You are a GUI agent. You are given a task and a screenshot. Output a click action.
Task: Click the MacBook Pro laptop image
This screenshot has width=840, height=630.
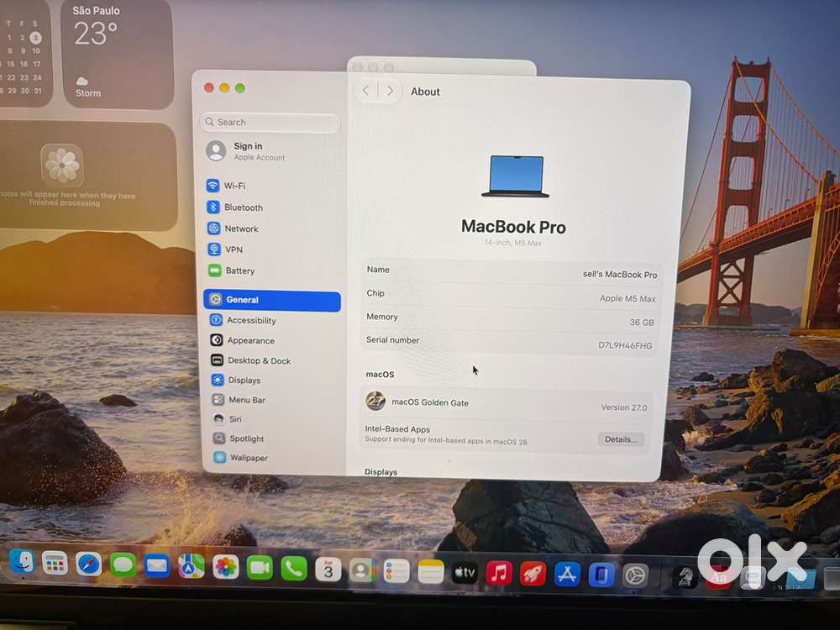tap(516, 176)
